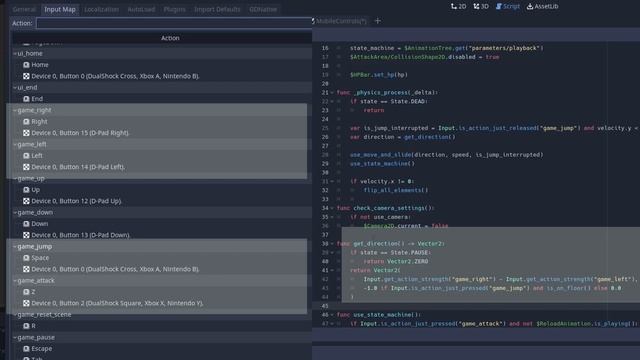Select the game_pause action row

point(162,338)
